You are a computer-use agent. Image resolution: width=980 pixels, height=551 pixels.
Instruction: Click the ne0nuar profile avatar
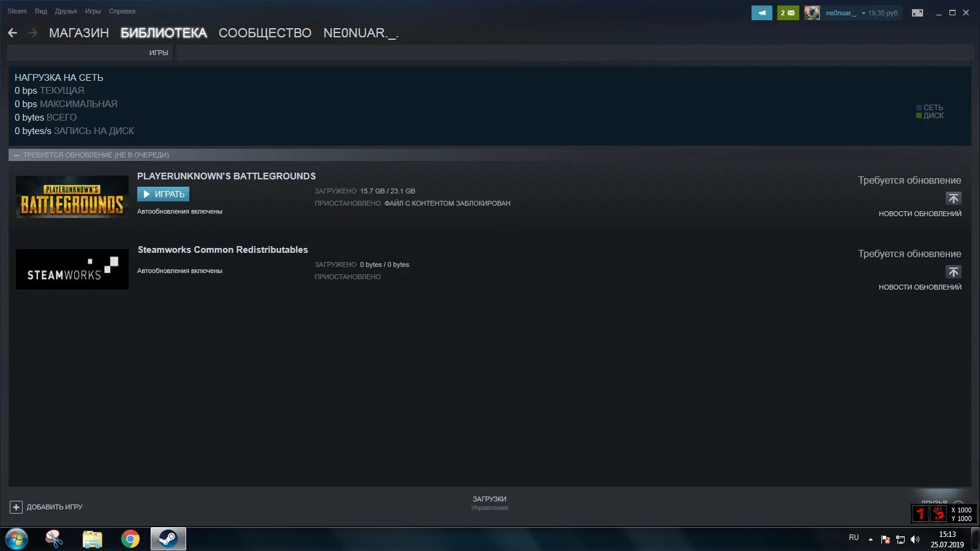[x=812, y=13]
